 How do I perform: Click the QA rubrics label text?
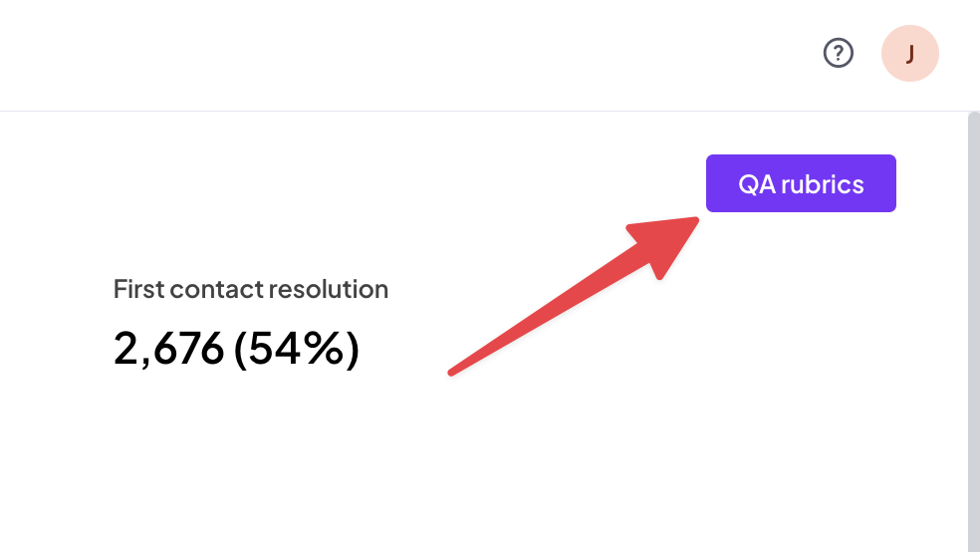coord(801,184)
